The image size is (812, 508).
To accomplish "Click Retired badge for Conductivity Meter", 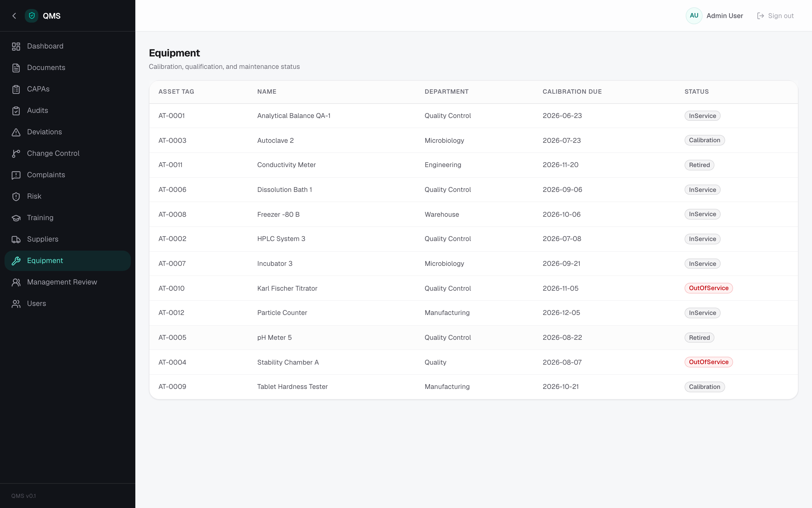I will click(x=699, y=165).
